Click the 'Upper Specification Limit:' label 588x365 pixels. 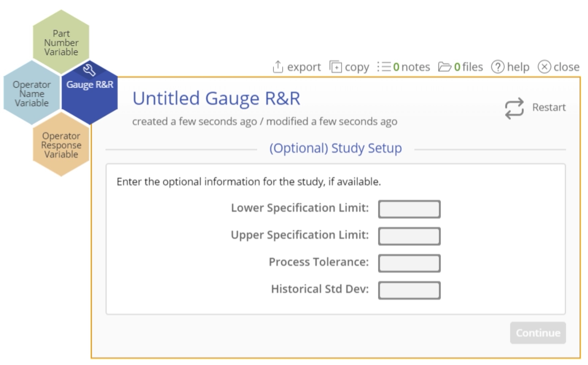(x=300, y=235)
